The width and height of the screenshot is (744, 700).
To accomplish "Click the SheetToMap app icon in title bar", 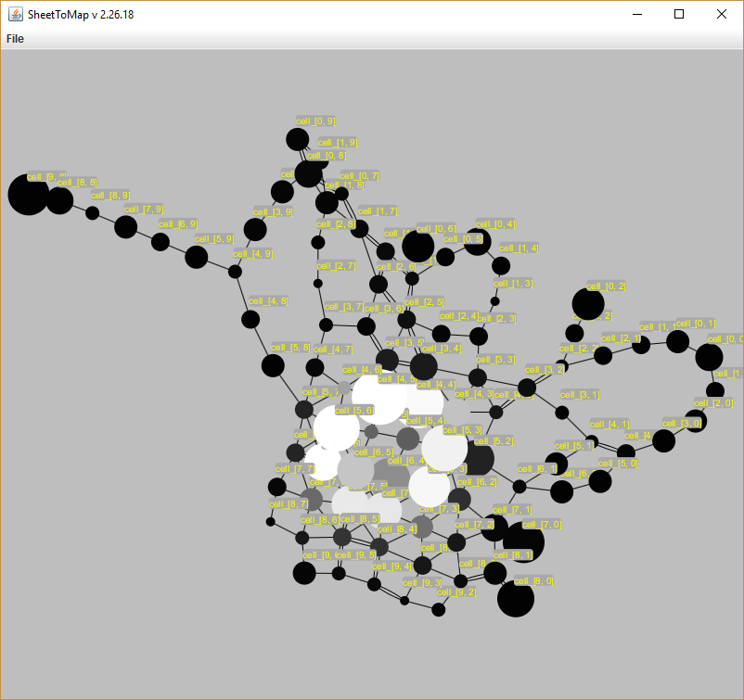I will pyautogui.click(x=15, y=14).
